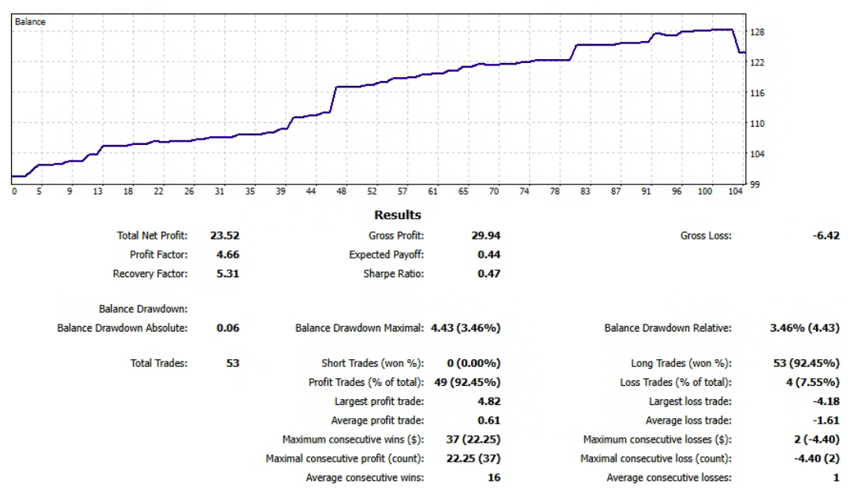Select the Sharpe Ratio value 0.47

(488, 274)
